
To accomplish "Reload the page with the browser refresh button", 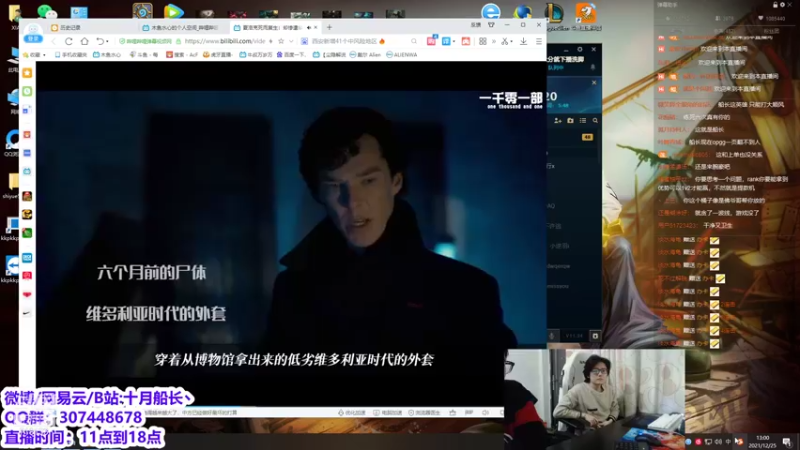I will pyautogui.click(x=68, y=41).
